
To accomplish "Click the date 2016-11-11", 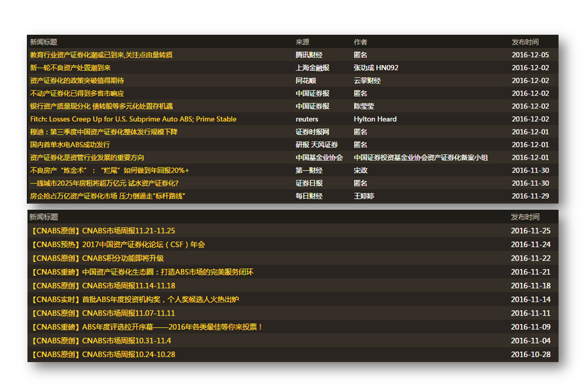I will (530, 313).
